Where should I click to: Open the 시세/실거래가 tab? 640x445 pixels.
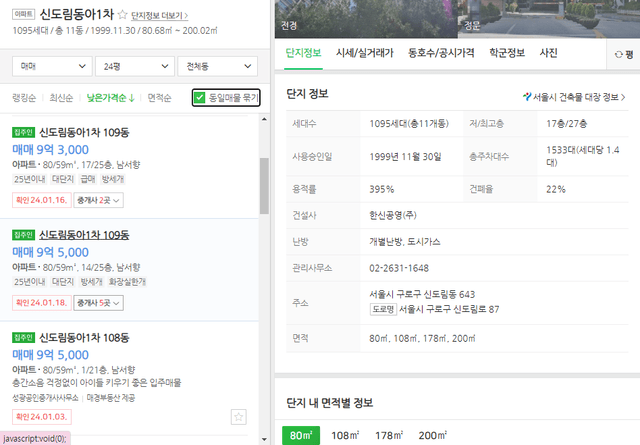click(364, 53)
